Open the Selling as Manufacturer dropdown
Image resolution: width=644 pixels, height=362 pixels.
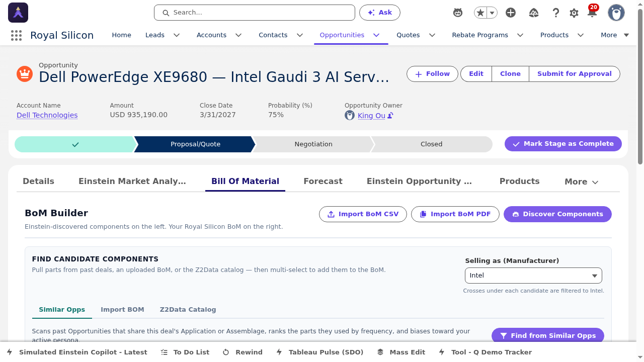[x=533, y=276]
